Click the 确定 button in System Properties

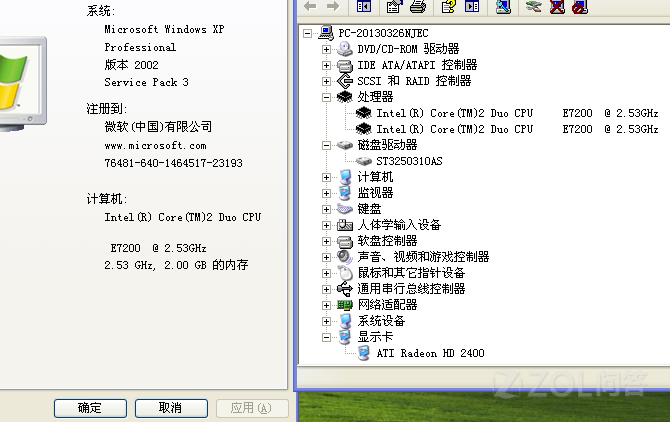pos(90,408)
